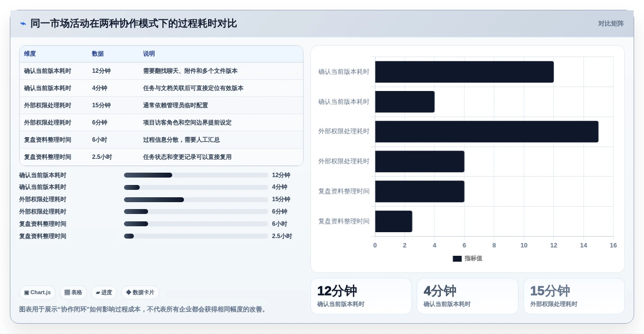
Task: Select the 表格 chip
Action: [x=73, y=293]
